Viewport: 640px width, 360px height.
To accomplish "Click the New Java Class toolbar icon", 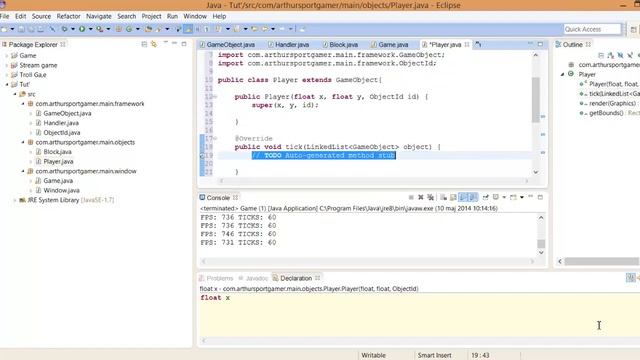I will (x=129, y=29).
